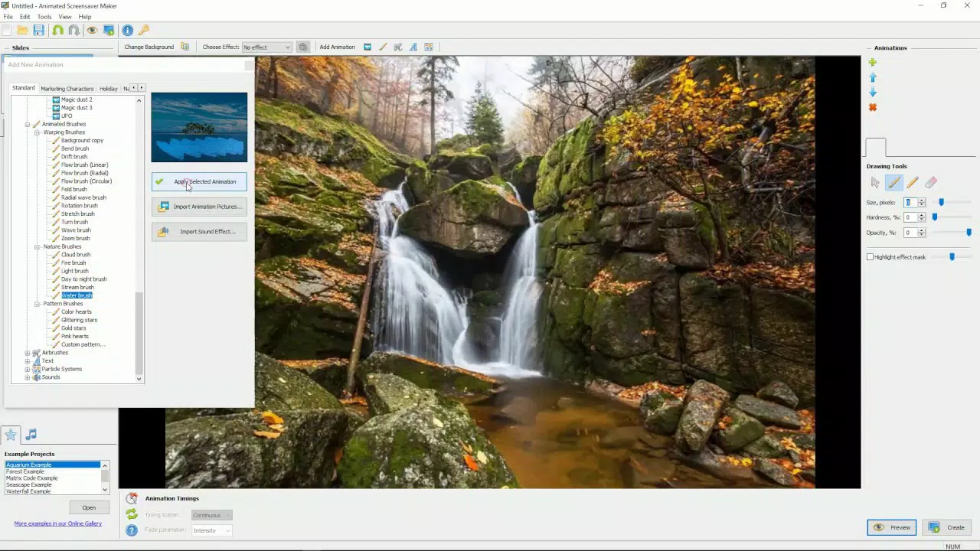This screenshot has width=980, height=551.
Task: Click the Import Sound Effect button
Action: coord(199,231)
